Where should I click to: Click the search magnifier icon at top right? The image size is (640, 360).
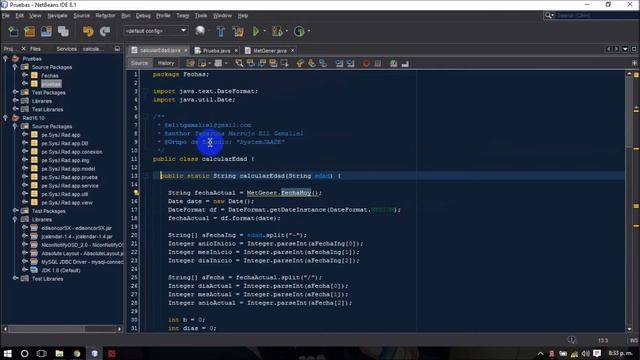[548, 16]
